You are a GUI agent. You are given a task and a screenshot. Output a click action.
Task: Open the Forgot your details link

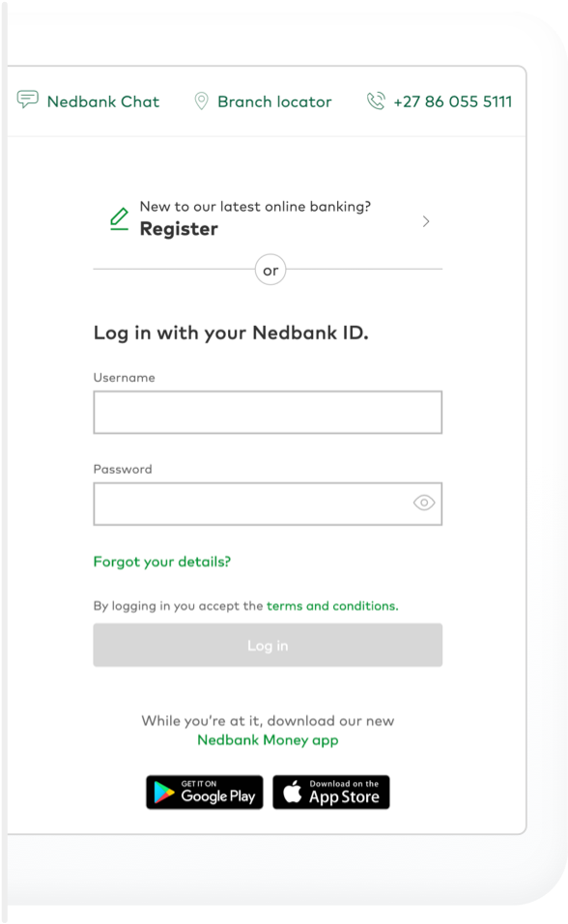coord(161,561)
